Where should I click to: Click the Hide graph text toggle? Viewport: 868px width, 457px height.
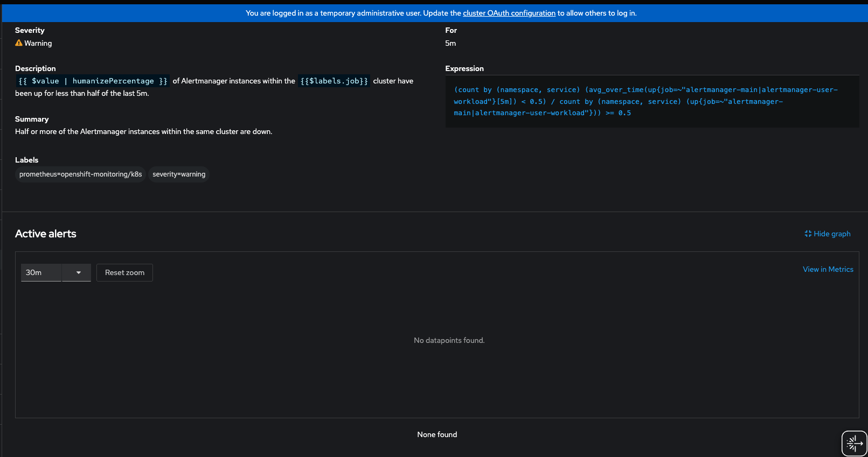point(832,234)
